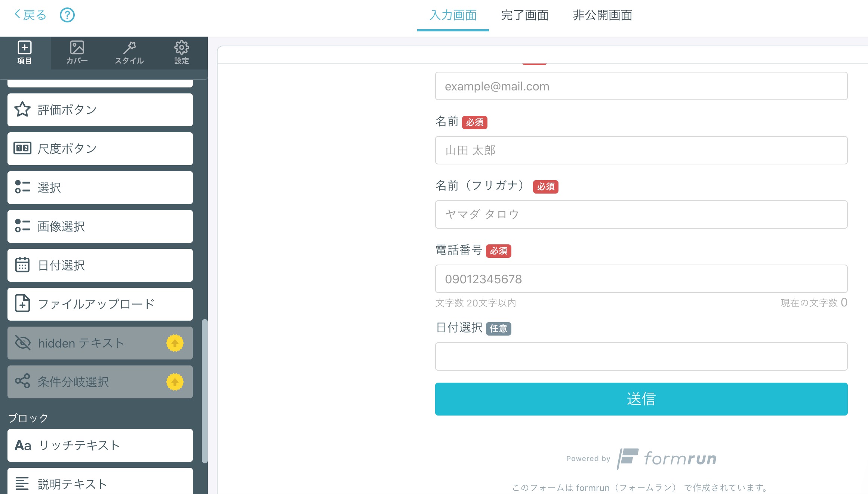The height and width of the screenshot is (494, 868).
Task: Open the 設定 gear icon
Action: pos(182,52)
